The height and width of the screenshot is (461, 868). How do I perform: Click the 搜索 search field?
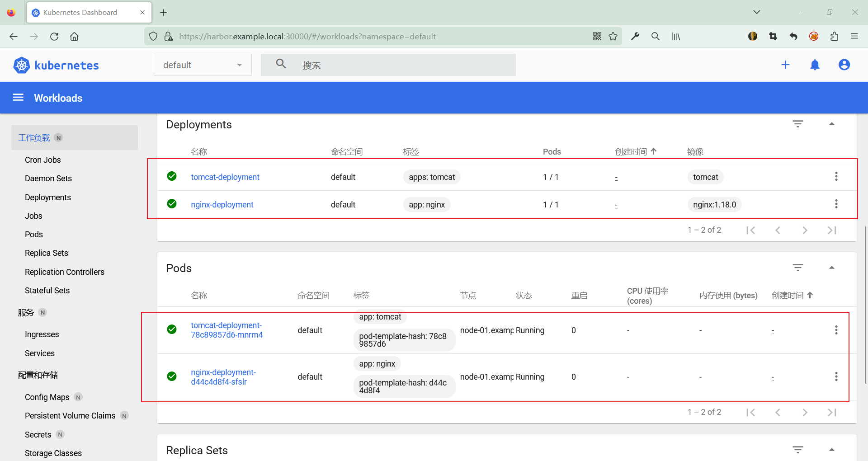(x=388, y=65)
